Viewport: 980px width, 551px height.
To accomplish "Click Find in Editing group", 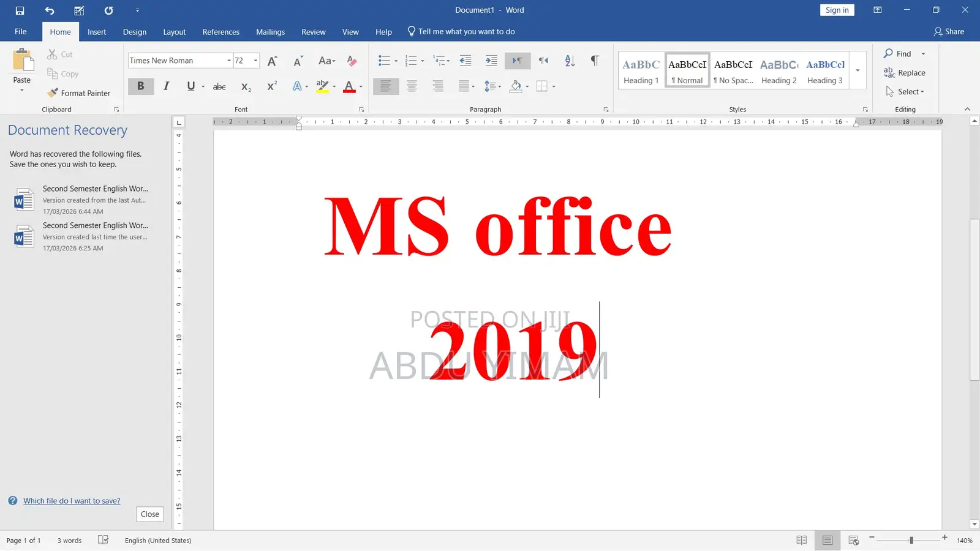I will (x=898, y=54).
